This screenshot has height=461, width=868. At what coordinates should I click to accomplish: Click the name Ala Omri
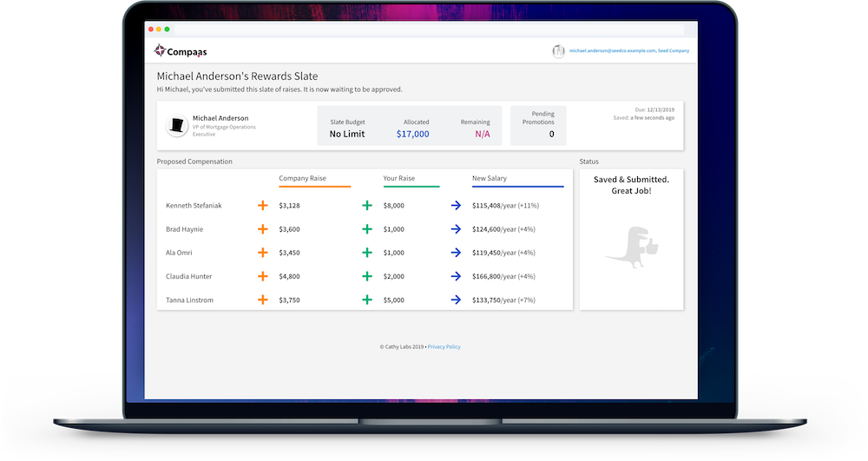click(179, 253)
